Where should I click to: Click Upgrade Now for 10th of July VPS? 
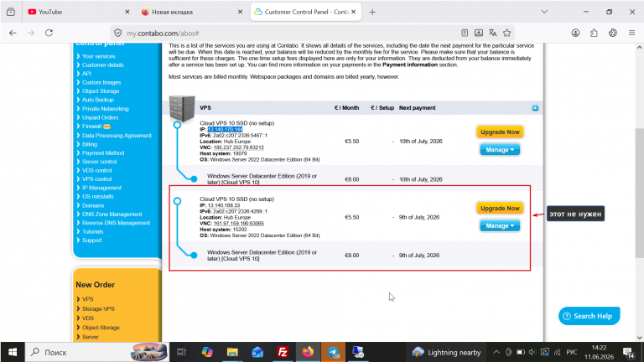point(500,132)
